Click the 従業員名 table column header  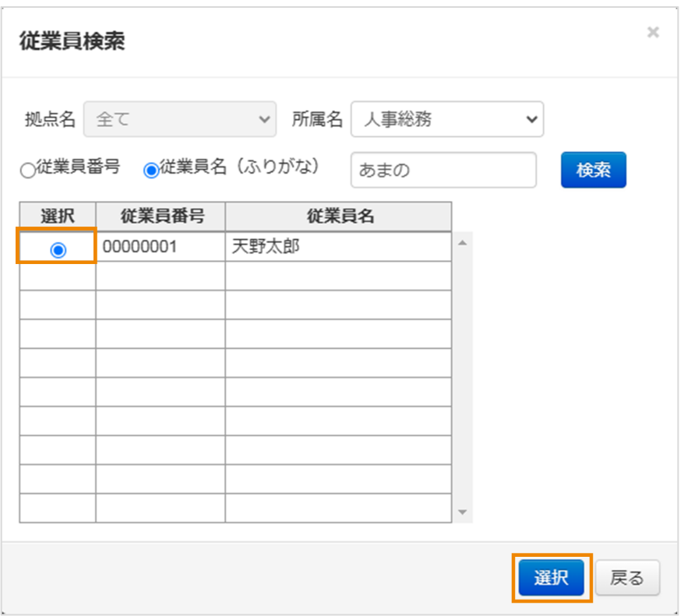tap(337, 216)
